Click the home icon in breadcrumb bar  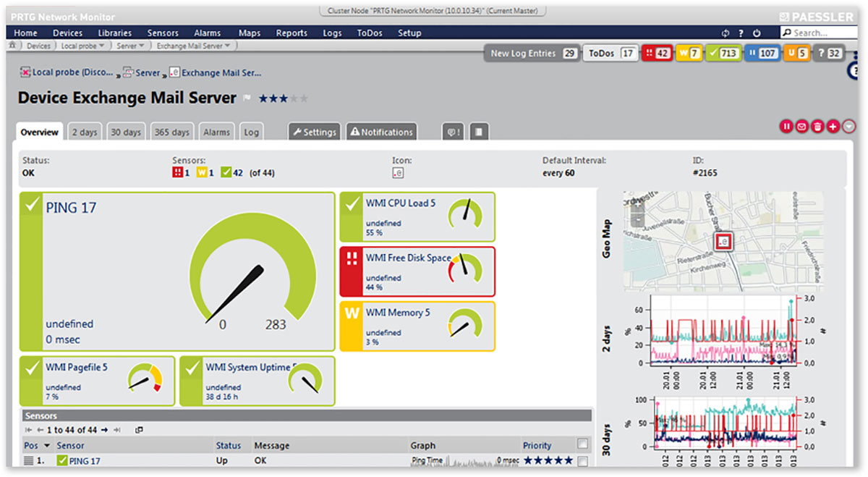(12, 45)
